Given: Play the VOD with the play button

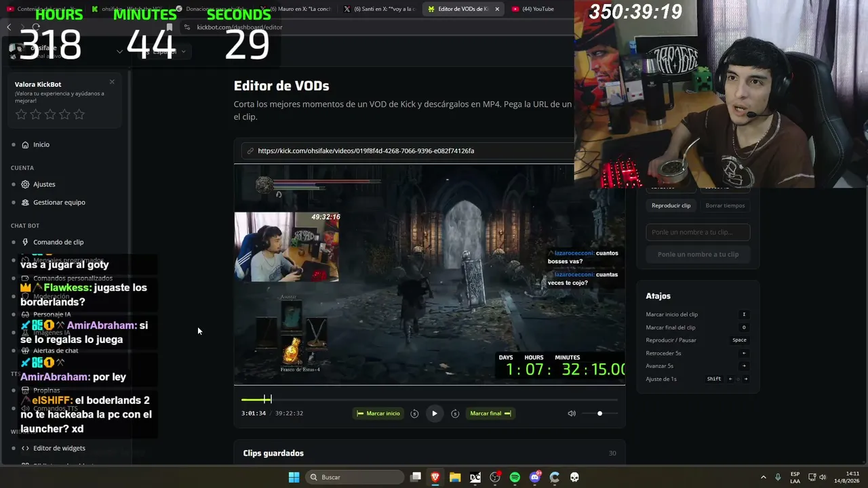Looking at the screenshot, I should (435, 413).
